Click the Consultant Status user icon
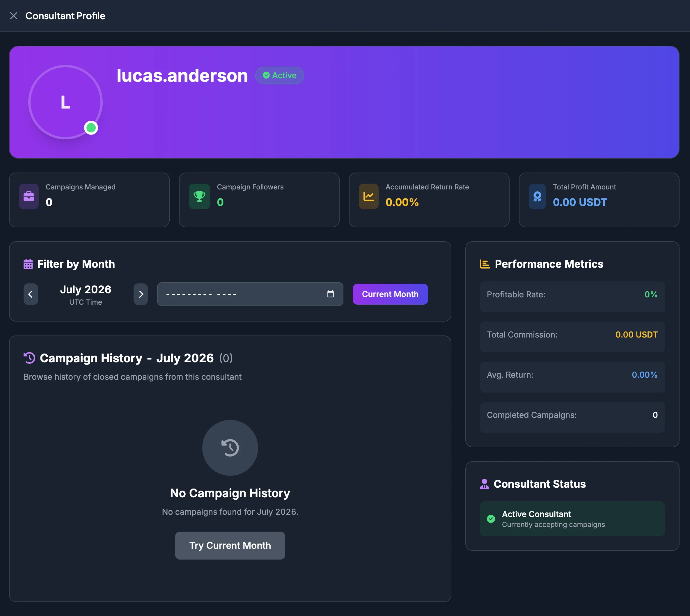The height and width of the screenshot is (616, 690). point(485,484)
